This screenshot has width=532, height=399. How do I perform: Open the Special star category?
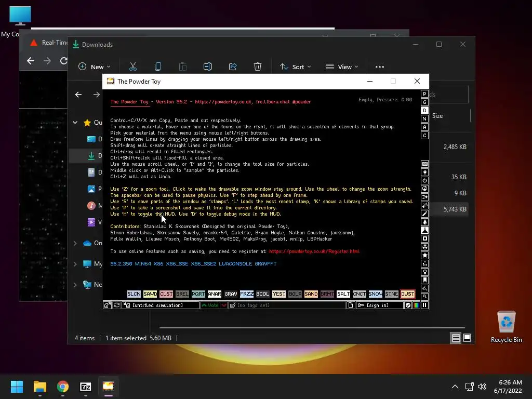click(424, 255)
